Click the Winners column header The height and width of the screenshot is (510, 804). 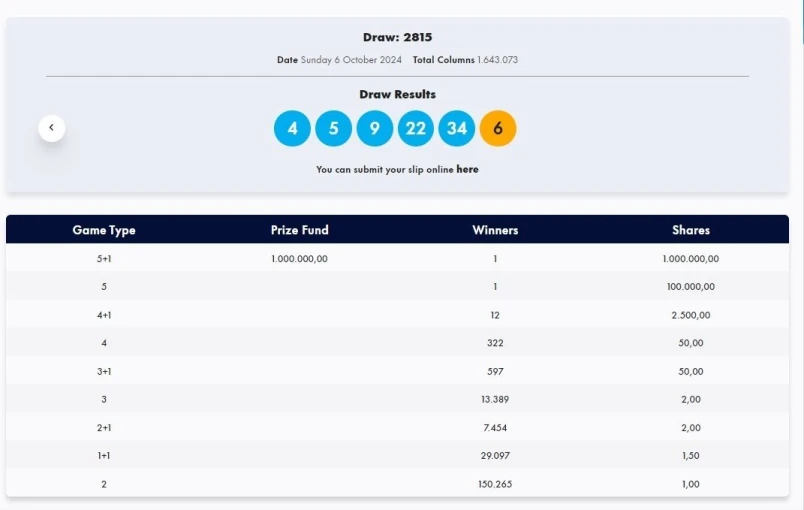pos(495,230)
